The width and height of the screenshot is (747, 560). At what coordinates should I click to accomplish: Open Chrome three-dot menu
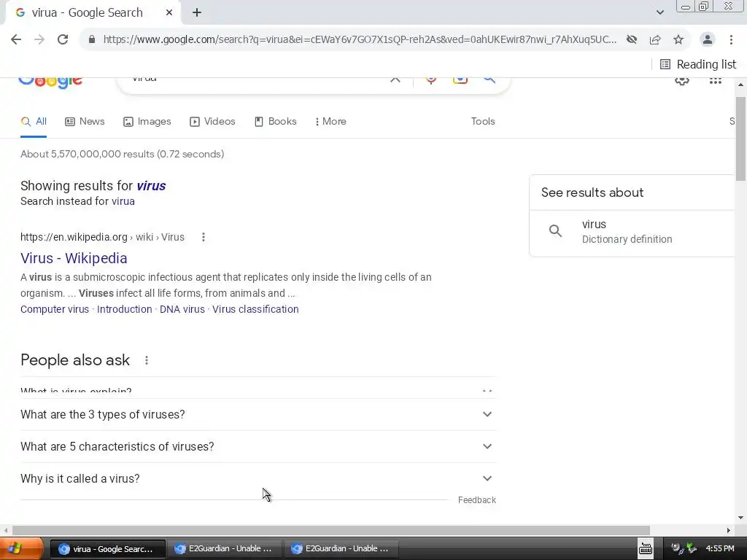click(731, 39)
